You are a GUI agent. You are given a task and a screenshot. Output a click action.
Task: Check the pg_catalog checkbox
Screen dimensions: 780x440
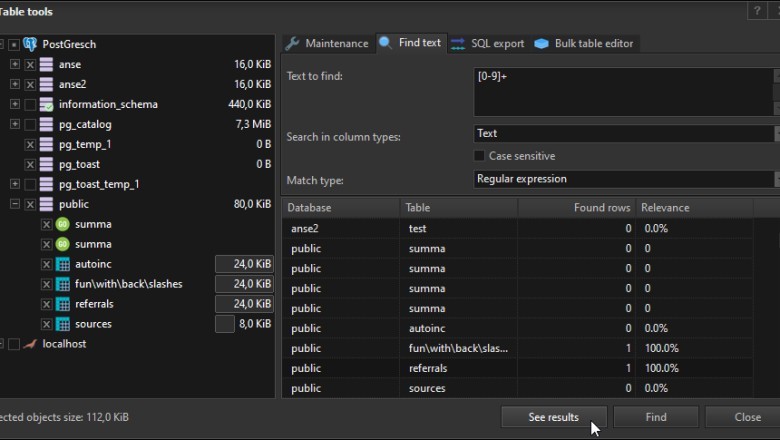pos(30,124)
